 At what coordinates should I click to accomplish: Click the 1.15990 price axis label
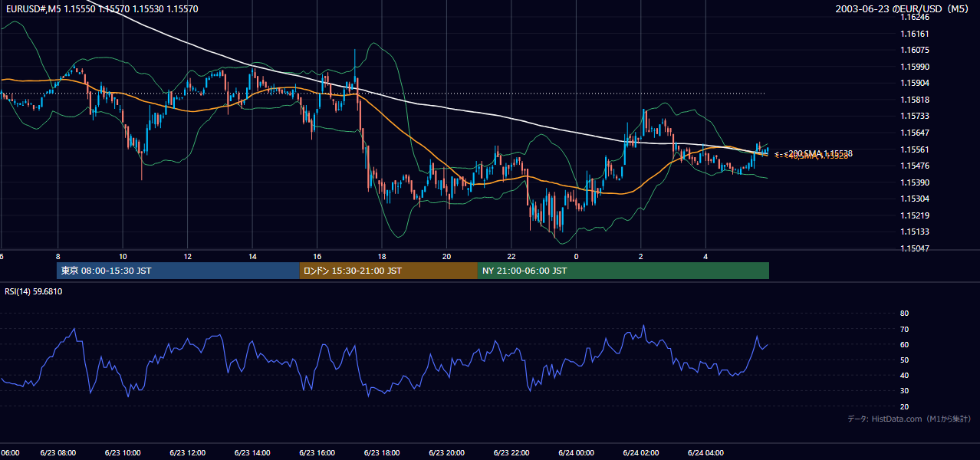[x=916, y=67]
